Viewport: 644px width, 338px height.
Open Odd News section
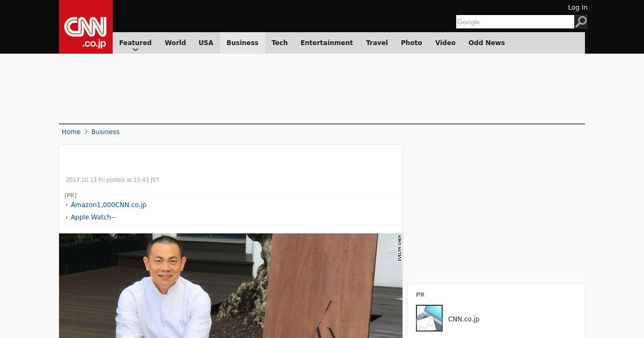click(487, 43)
